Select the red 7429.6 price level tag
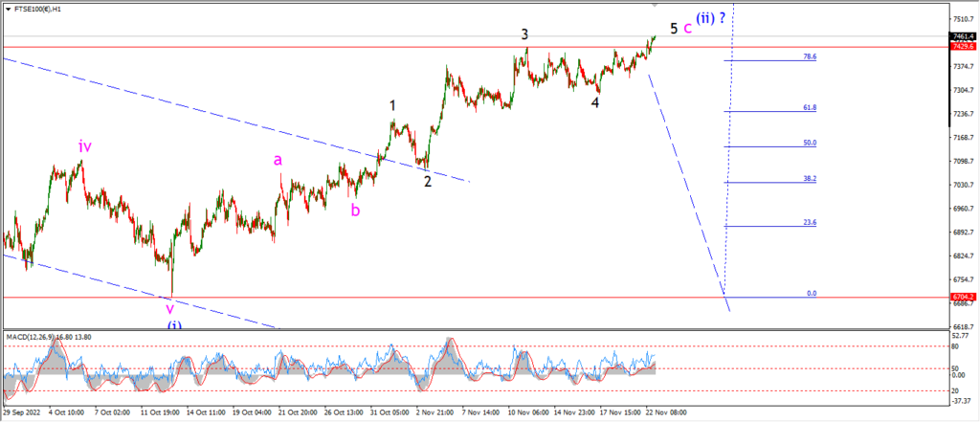This screenshot has width=980, height=422. click(x=963, y=47)
